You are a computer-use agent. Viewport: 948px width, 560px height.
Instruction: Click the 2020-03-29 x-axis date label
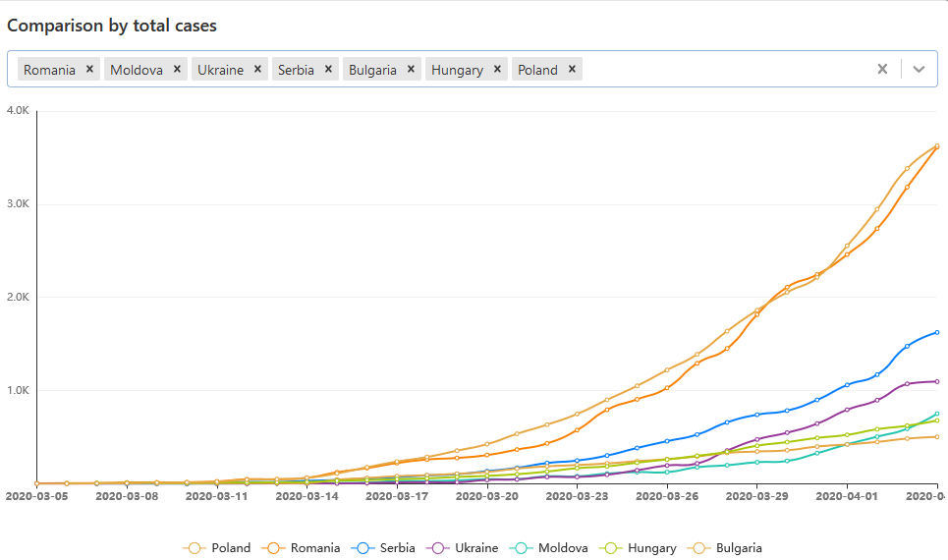[756, 497]
